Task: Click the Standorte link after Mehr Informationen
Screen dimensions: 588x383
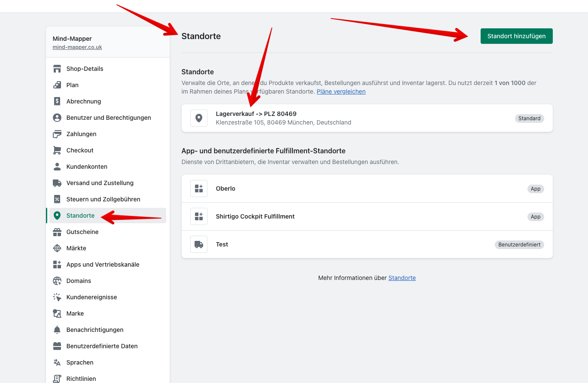Action: tap(402, 278)
